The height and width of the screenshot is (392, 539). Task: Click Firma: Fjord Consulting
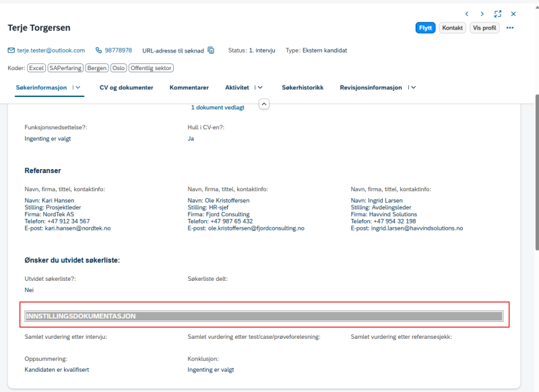(218, 214)
